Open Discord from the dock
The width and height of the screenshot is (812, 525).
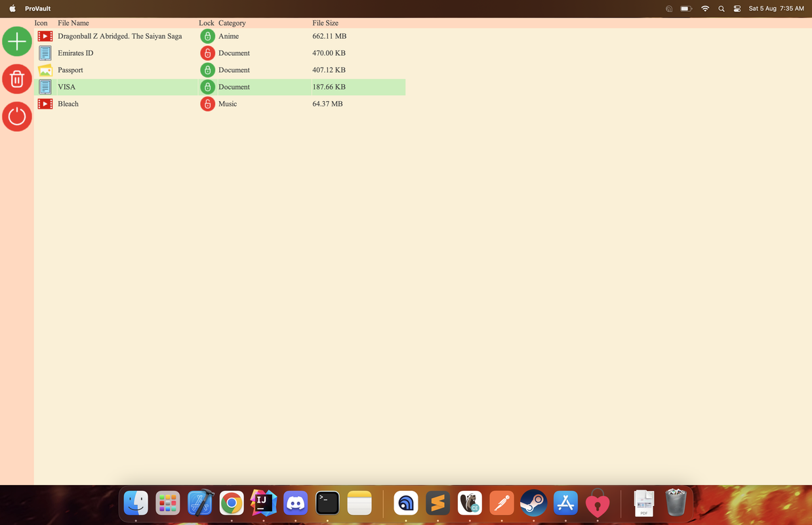click(296, 503)
